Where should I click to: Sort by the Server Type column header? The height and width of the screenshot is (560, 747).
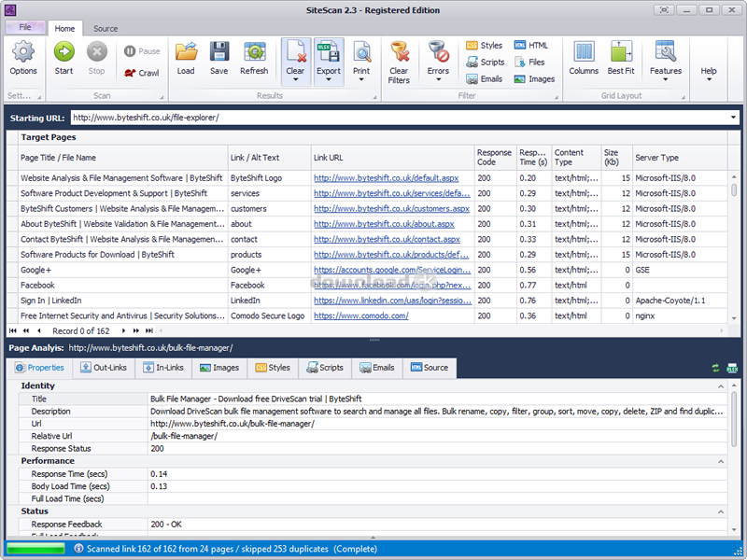click(x=680, y=158)
